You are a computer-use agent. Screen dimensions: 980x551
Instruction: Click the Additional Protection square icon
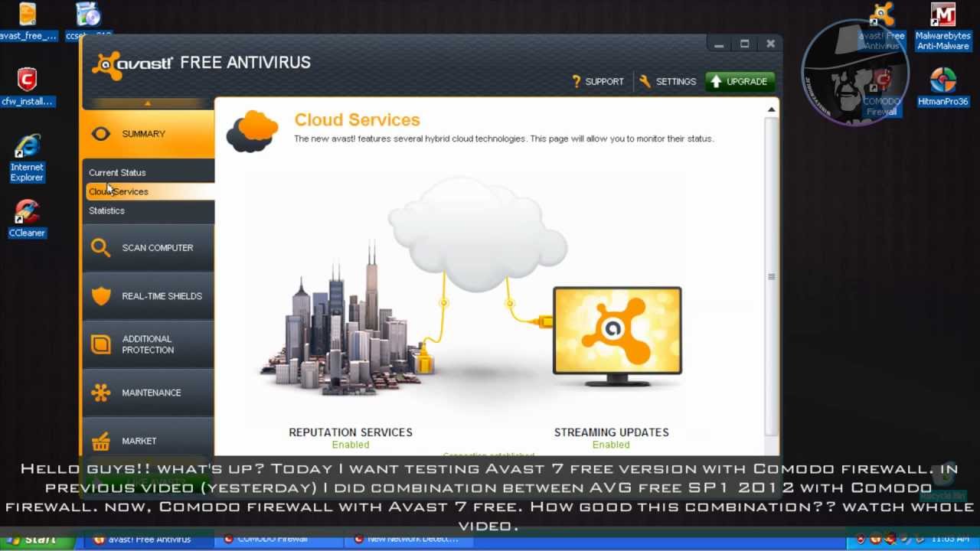click(101, 344)
